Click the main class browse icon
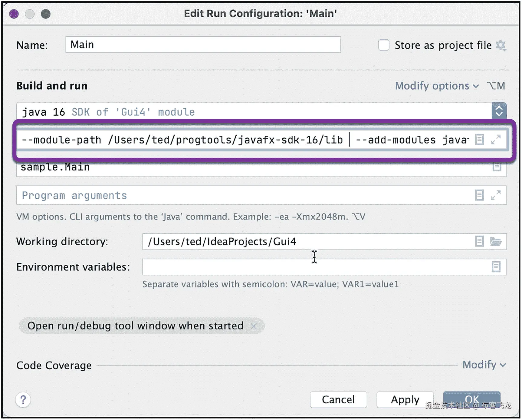Viewport: 522px width, 420px height. [497, 166]
